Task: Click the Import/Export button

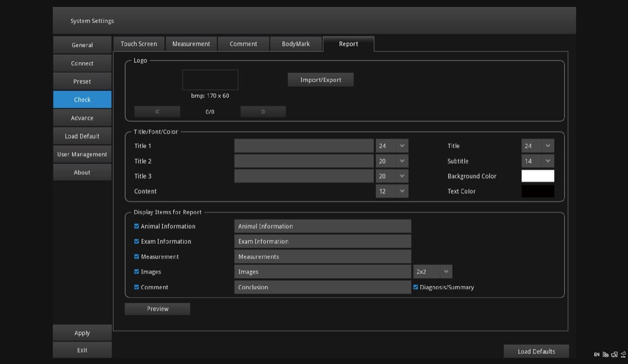Action: pos(321,80)
